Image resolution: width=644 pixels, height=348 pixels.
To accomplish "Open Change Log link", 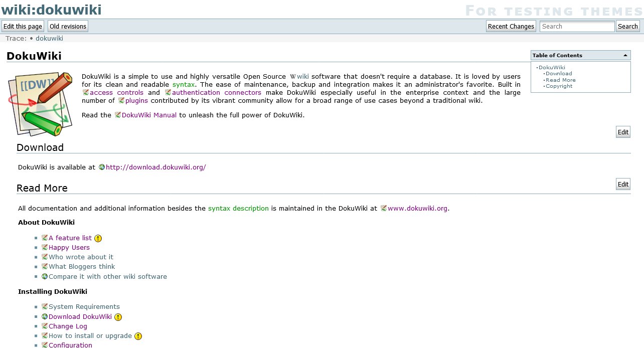I will [68, 326].
